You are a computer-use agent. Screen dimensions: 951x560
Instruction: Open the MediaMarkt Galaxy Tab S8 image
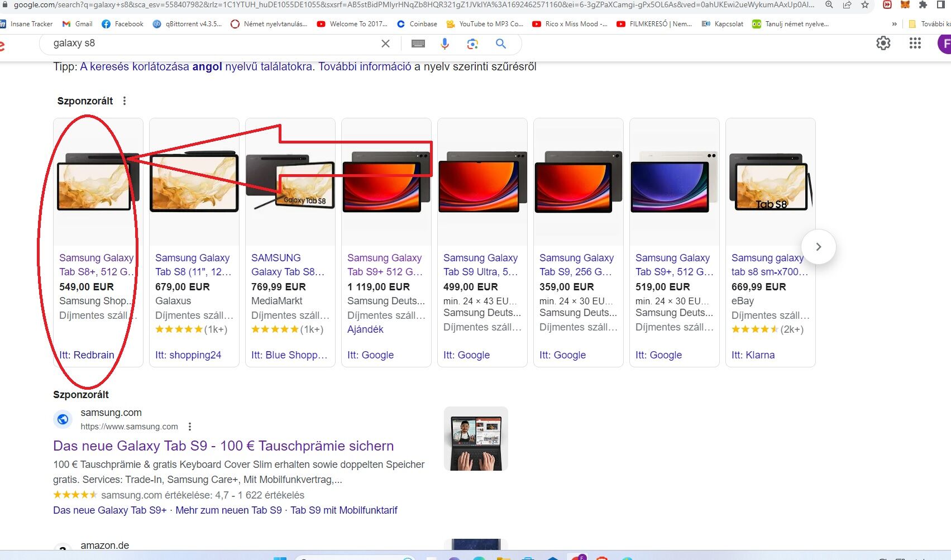[x=290, y=182]
